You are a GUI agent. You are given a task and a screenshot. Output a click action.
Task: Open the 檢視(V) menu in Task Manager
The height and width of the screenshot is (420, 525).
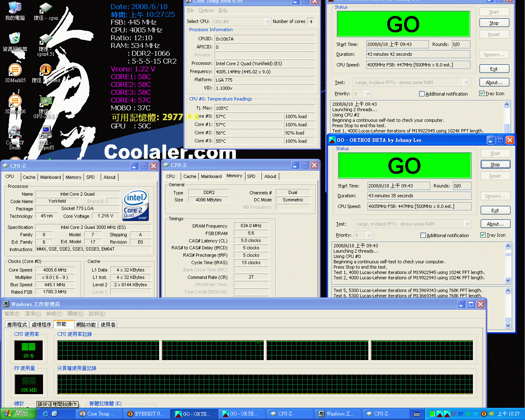coord(54,314)
